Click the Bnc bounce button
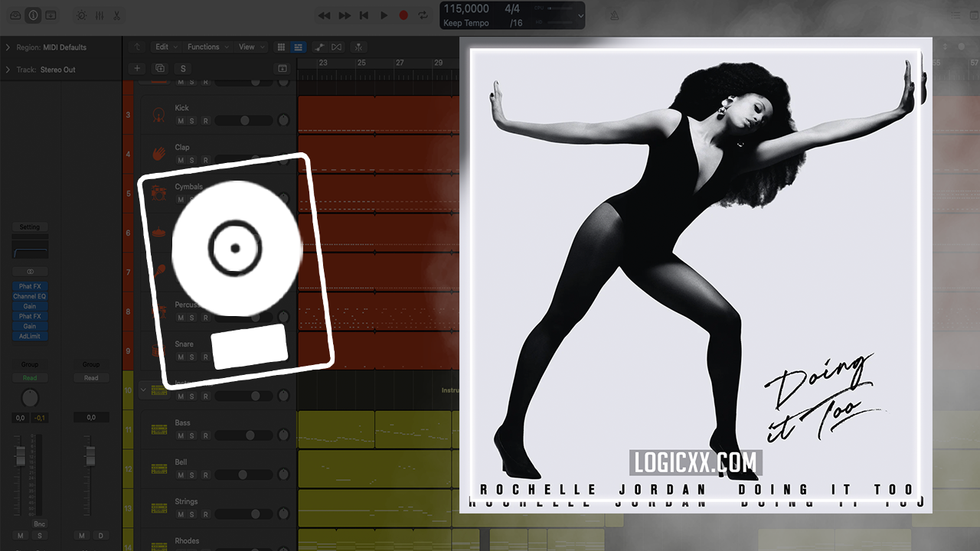980x551 pixels. [39, 525]
